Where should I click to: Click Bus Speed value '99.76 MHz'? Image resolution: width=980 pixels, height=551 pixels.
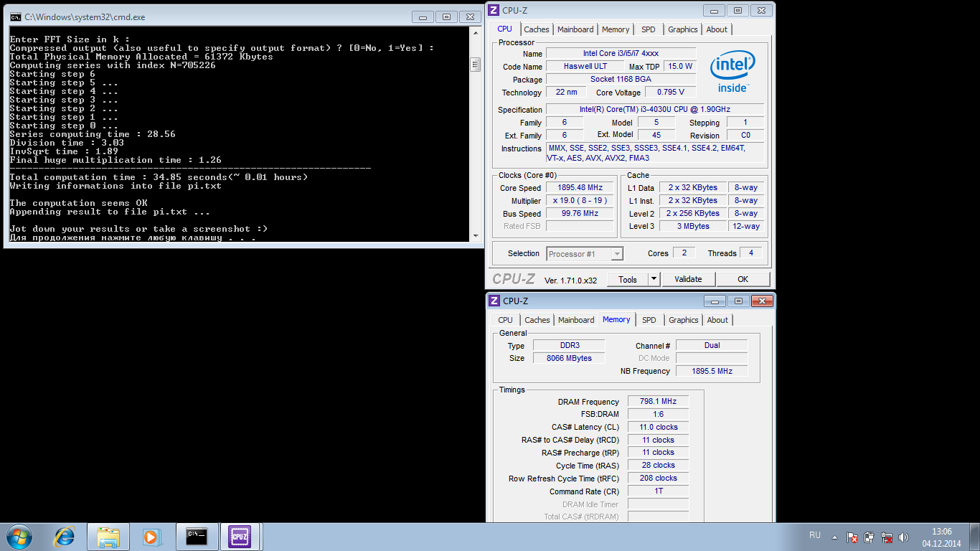point(581,213)
